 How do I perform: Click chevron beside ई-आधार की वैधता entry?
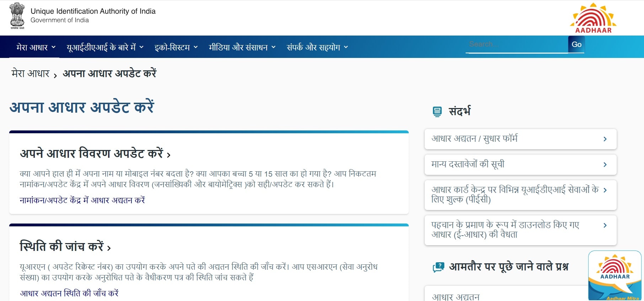[605, 225]
